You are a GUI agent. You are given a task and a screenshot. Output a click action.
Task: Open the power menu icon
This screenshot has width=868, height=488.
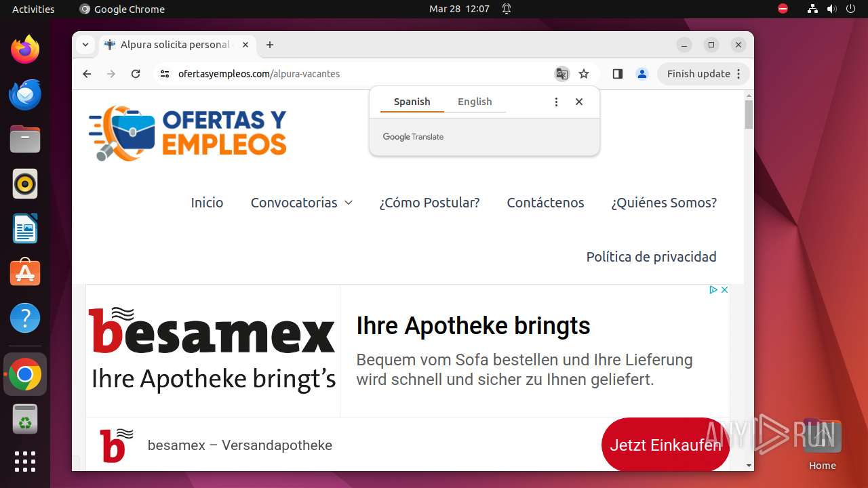[x=851, y=9]
